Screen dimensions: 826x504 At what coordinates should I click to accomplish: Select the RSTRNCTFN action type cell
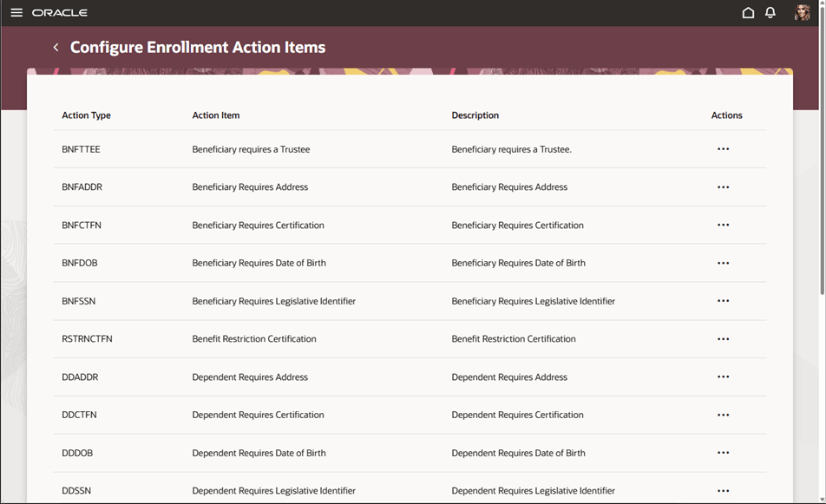[x=87, y=338]
